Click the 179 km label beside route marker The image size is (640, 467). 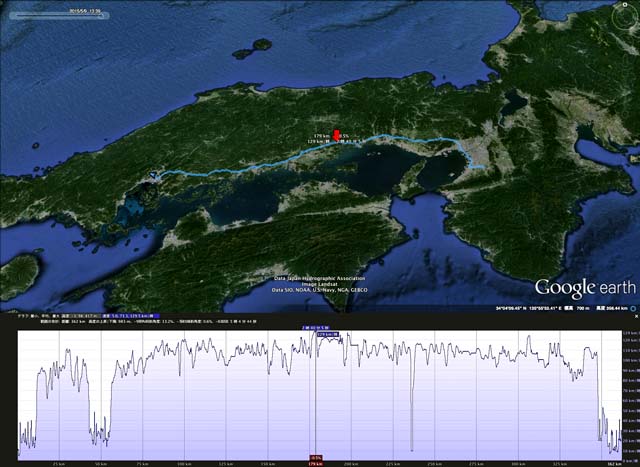(322, 136)
